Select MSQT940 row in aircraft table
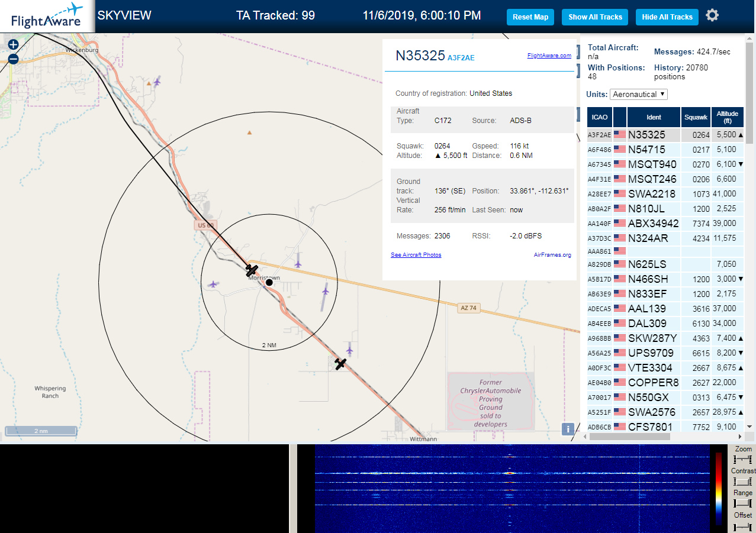Viewport: 756px width, 533px height. [x=665, y=164]
